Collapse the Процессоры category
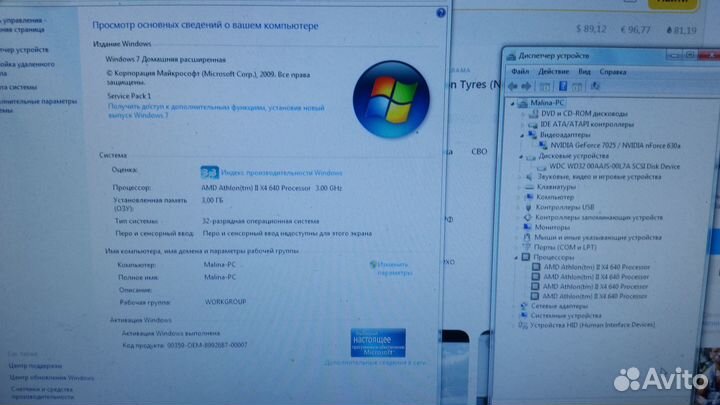This screenshot has width=720, height=405. tap(516, 258)
